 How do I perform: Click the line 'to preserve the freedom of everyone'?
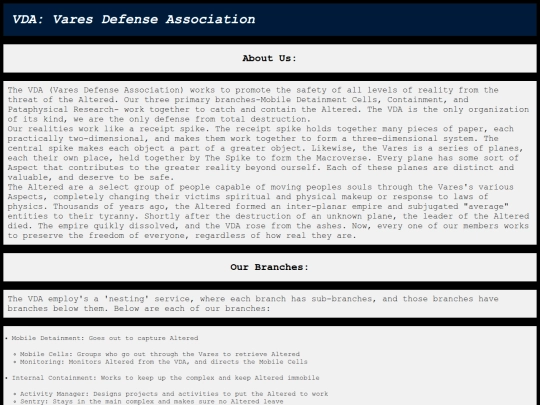(181, 236)
